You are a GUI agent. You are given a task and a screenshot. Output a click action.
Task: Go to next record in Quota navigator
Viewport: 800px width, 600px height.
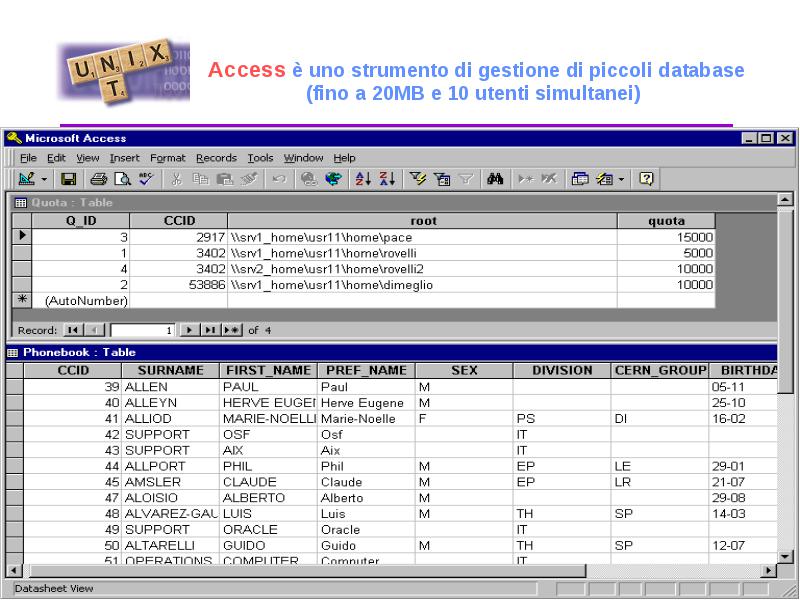click(190, 330)
